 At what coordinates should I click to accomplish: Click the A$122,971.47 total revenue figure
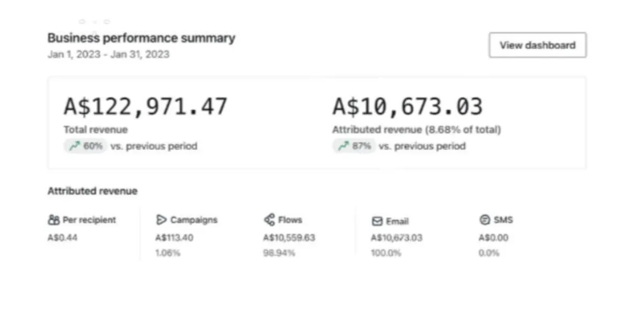[x=145, y=106]
